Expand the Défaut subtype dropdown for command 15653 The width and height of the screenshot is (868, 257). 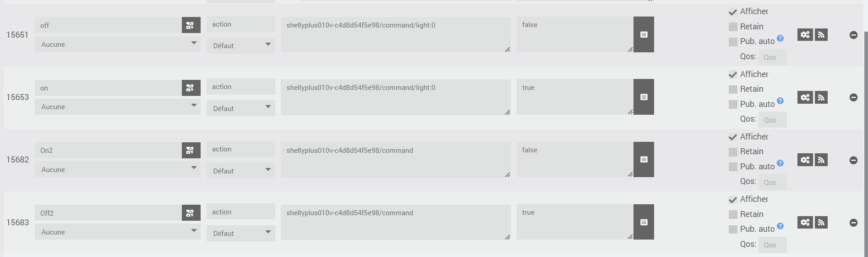(x=240, y=108)
